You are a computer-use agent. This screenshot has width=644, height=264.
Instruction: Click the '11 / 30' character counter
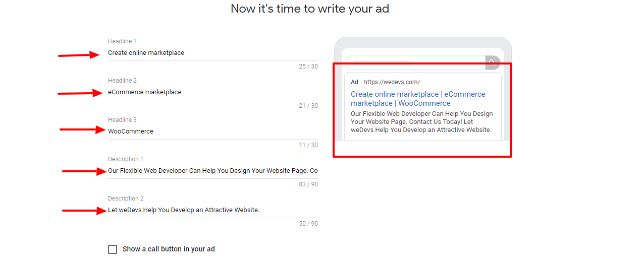308,145
